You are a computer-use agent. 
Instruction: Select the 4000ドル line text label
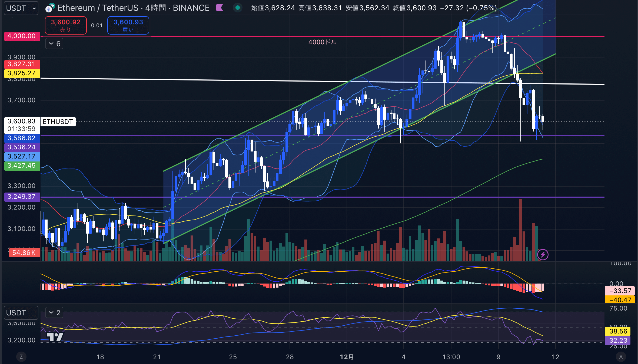pyautogui.click(x=322, y=42)
